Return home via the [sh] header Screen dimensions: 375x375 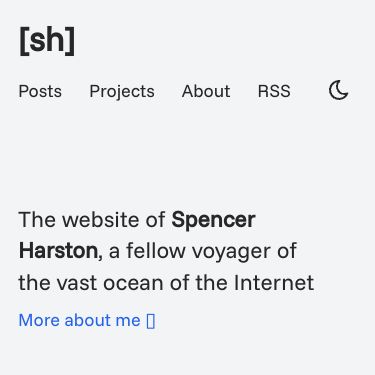(x=47, y=41)
